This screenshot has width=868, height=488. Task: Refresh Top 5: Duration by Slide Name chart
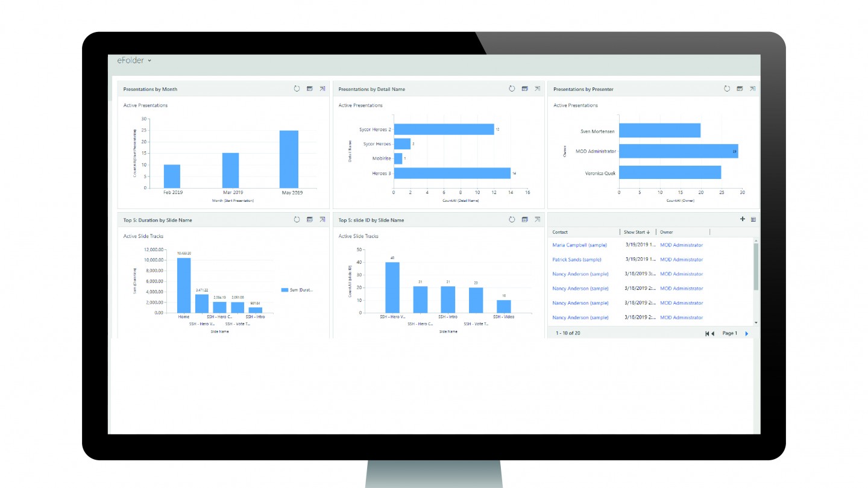coord(297,220)
